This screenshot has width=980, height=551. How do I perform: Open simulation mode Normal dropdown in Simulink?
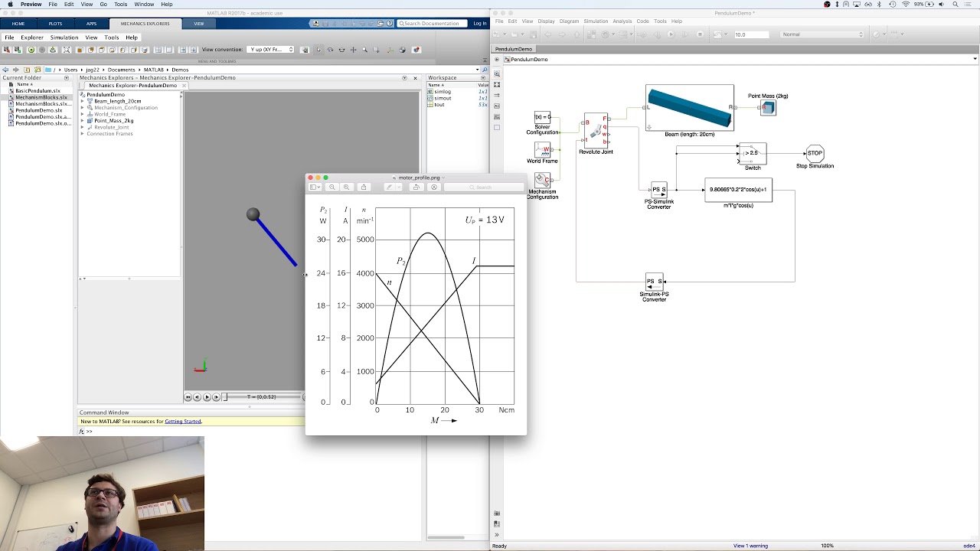tap(822, 34)
